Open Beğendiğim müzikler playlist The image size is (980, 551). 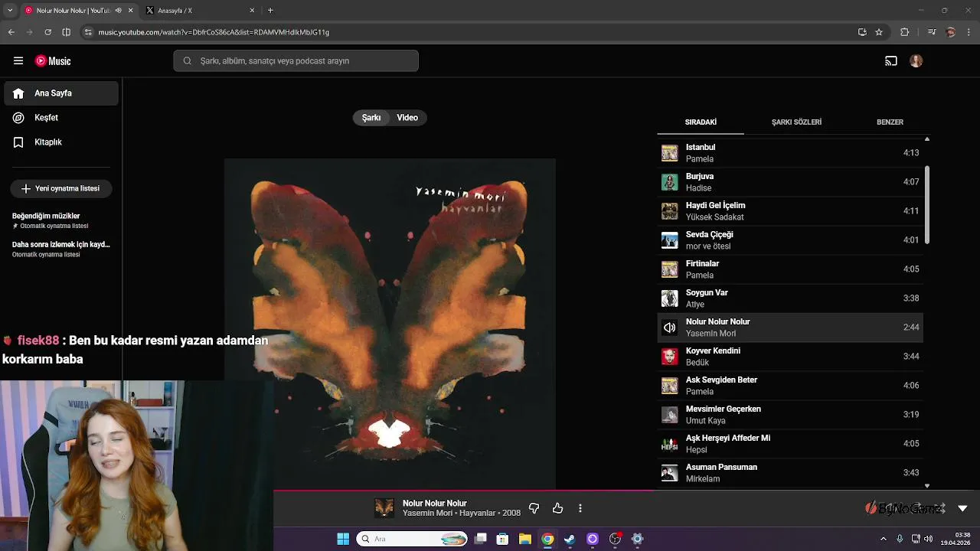[61, 220]
